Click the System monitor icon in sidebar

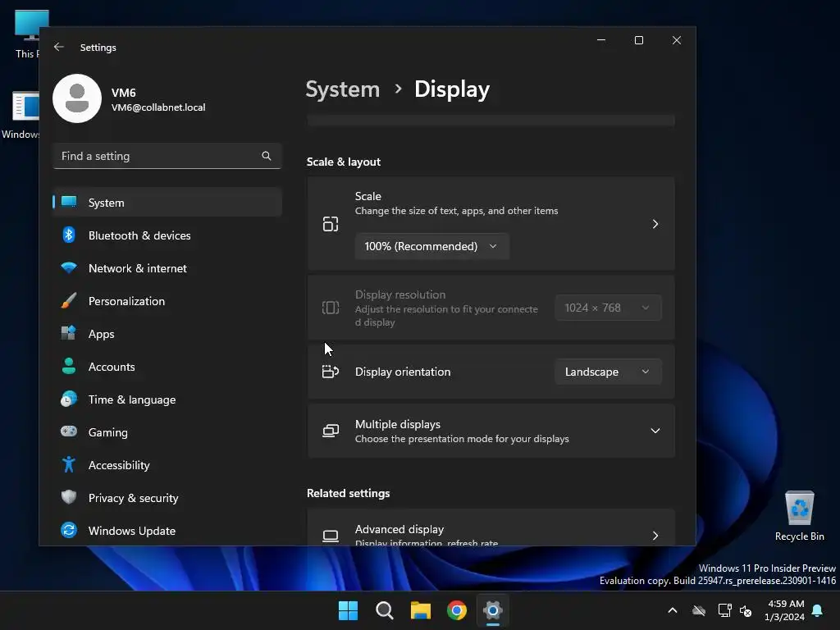[69, 202]
